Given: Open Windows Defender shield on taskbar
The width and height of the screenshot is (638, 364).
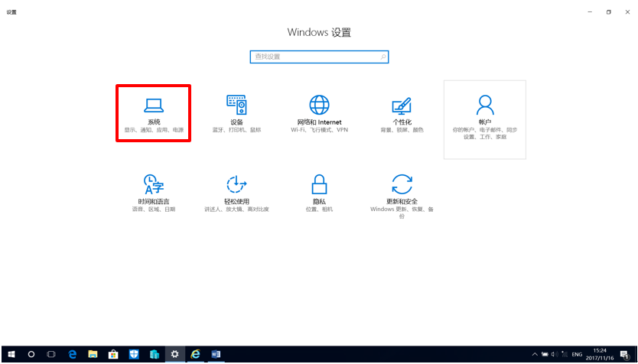Looking at the screenshot, I should [134, 354].
